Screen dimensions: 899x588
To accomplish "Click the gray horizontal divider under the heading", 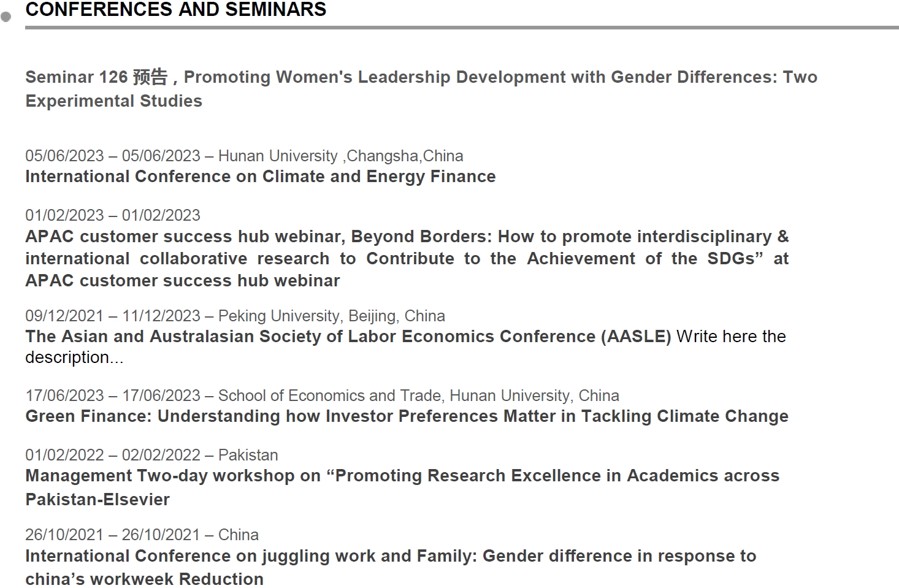I will click(x=462, y=28).
